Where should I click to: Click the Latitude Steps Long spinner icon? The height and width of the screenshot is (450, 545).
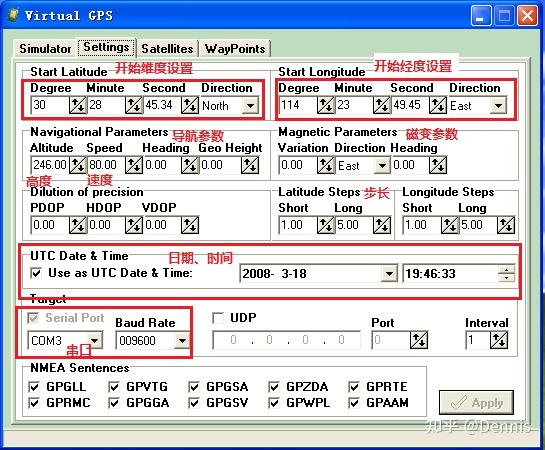382,225
